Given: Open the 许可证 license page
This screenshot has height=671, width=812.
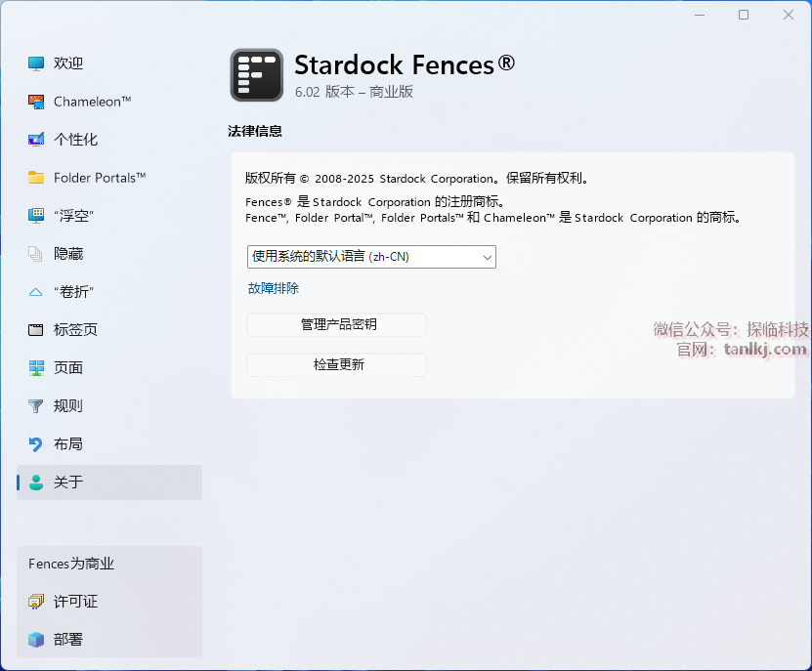Looking at the screenshot, I should (x=109, y=601).
